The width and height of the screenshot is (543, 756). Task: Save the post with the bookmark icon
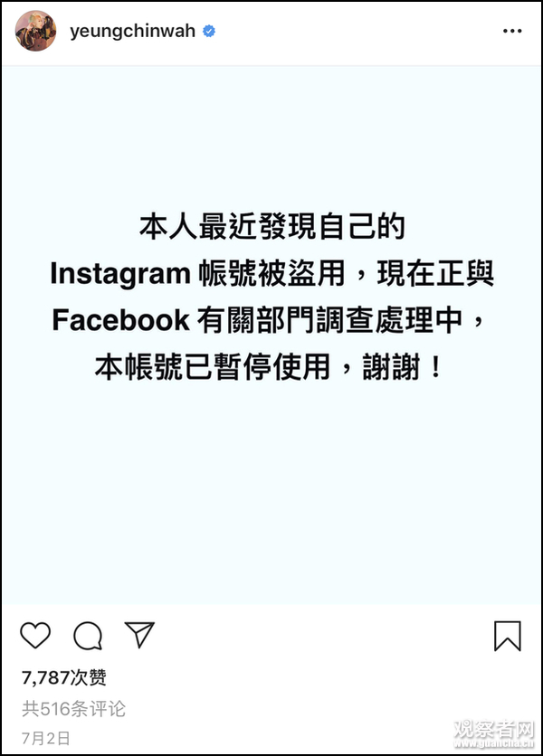(x=508, y=636)
